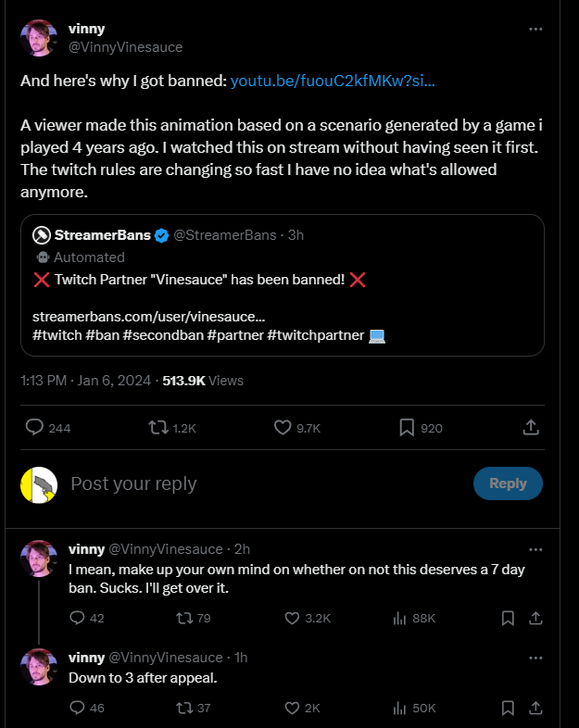This screenshot has width=579, height=728.
Task: Share the Down to 3 after appeal reply
Action: 535,708
